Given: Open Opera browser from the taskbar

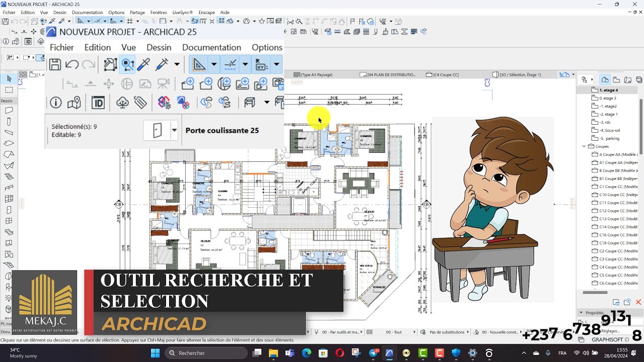Looking at the screenshot, I should click(x=340, y=353).
